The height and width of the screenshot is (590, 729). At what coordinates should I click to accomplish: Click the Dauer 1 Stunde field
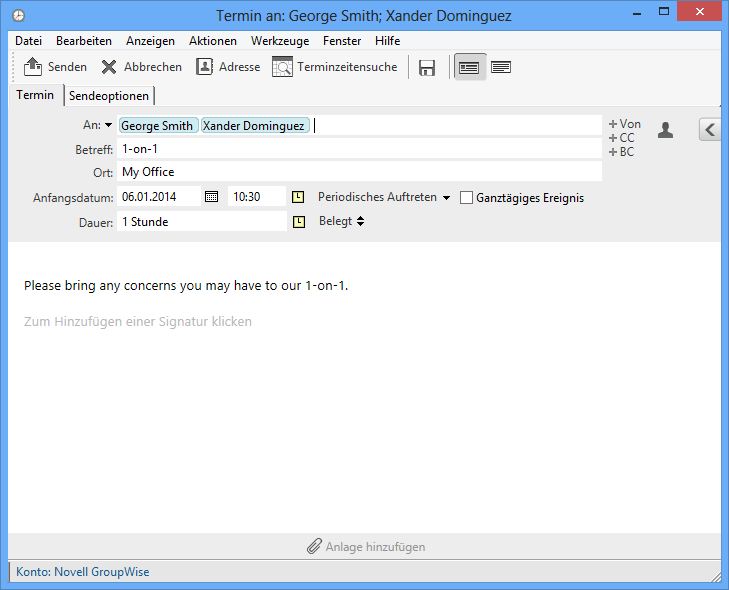click(x=202, y=222)
